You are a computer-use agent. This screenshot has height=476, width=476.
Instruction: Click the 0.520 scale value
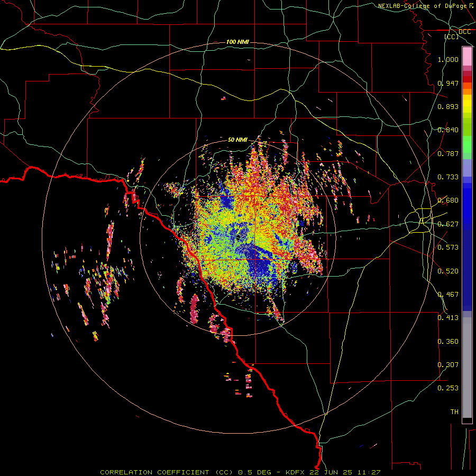[448, 271]
